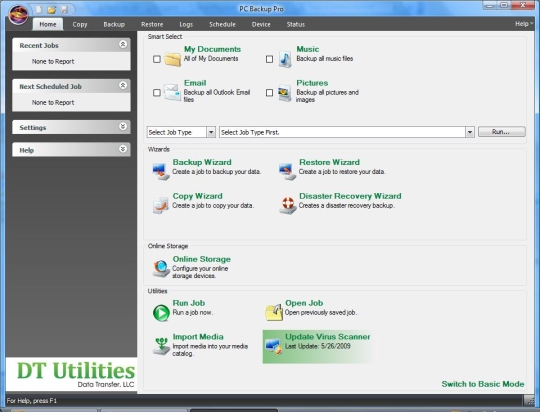Open the Restore Wizard link
This screenshot has height=412, width=540.
tap(329, 162)
